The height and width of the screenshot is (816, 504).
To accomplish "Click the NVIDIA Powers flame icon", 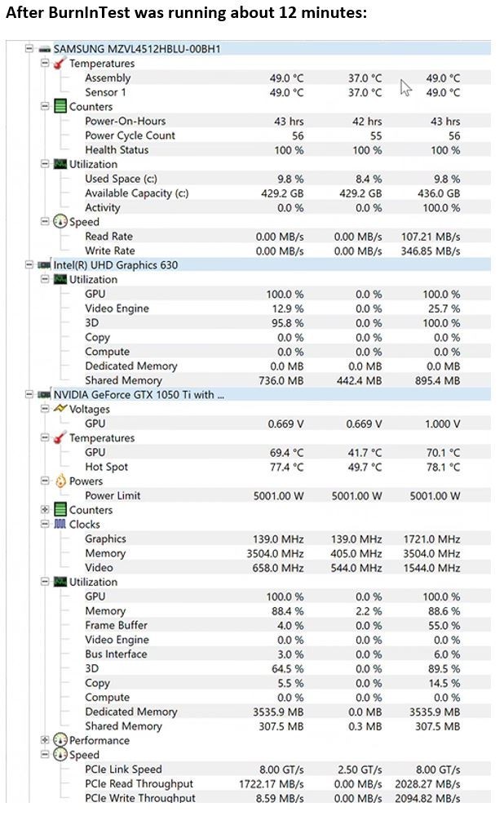I will coord(60,481).
